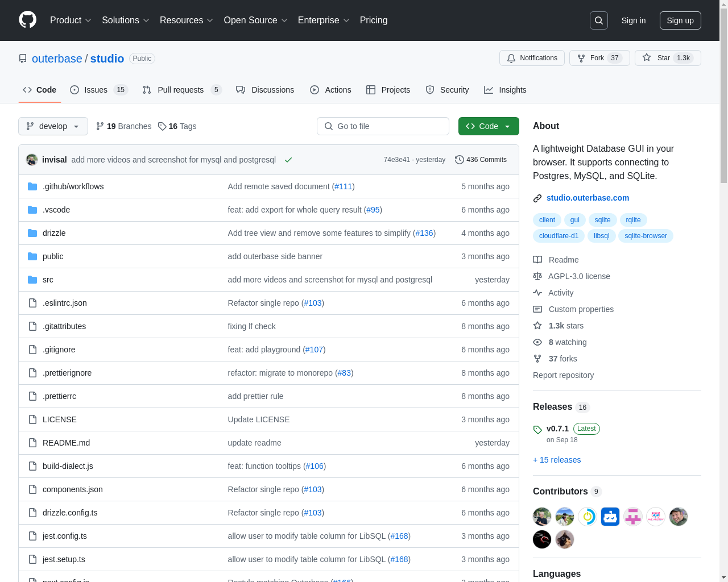Open the Discussions tab

(265, 90)
